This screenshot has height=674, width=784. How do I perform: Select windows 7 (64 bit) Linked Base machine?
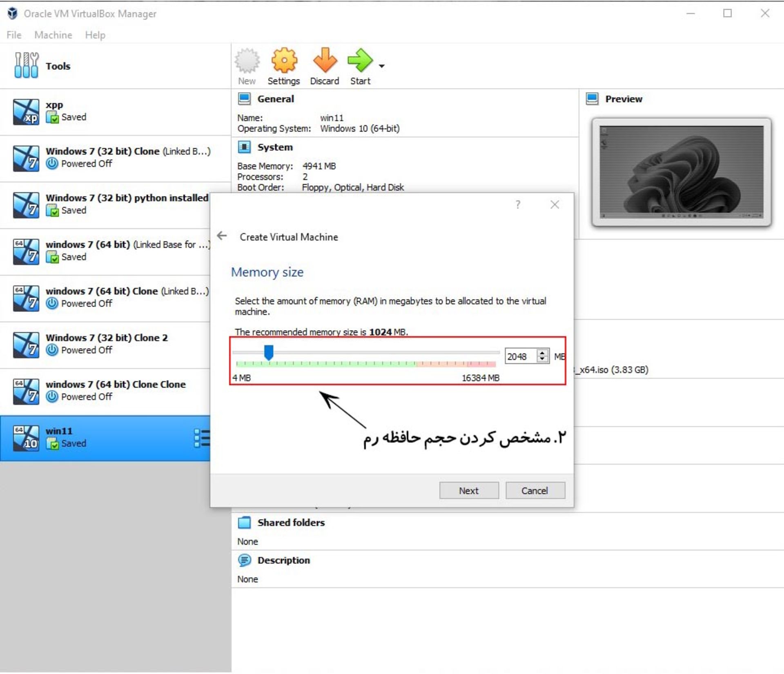105,251
